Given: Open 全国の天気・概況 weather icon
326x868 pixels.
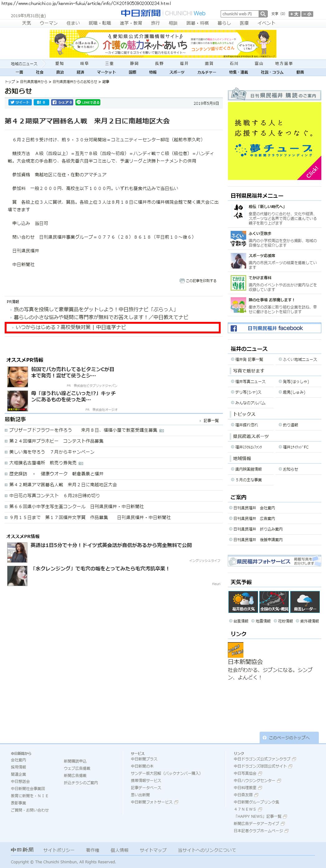Looking at the screenshot, I should click(x=274, y=602).
